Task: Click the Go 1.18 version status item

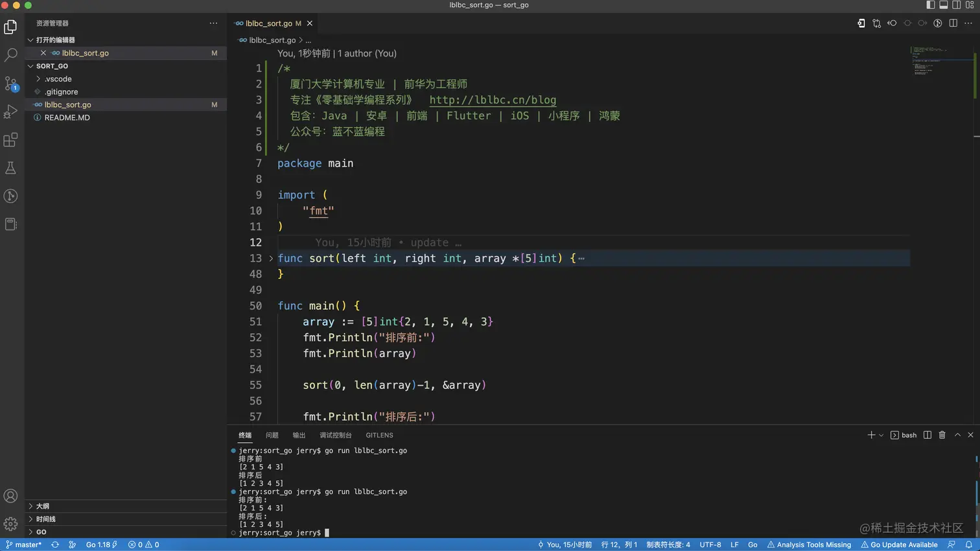Action: (x=102, y=545)
